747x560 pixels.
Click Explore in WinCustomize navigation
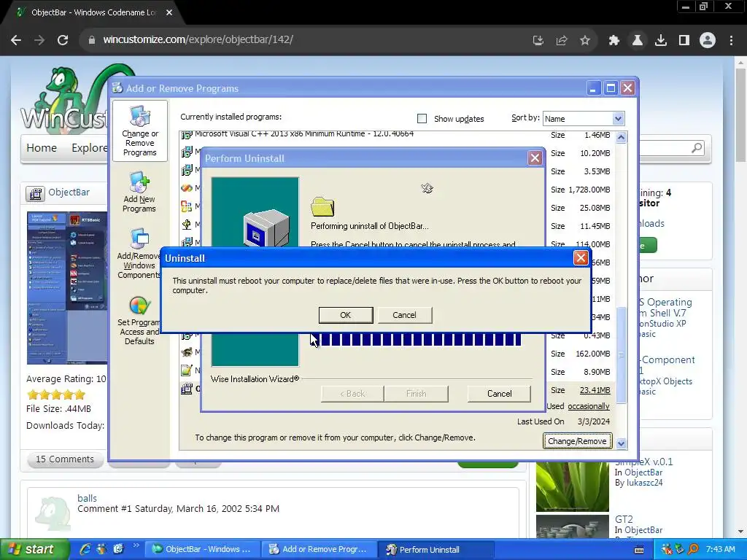pyautogui.click(x=90, y=148)
